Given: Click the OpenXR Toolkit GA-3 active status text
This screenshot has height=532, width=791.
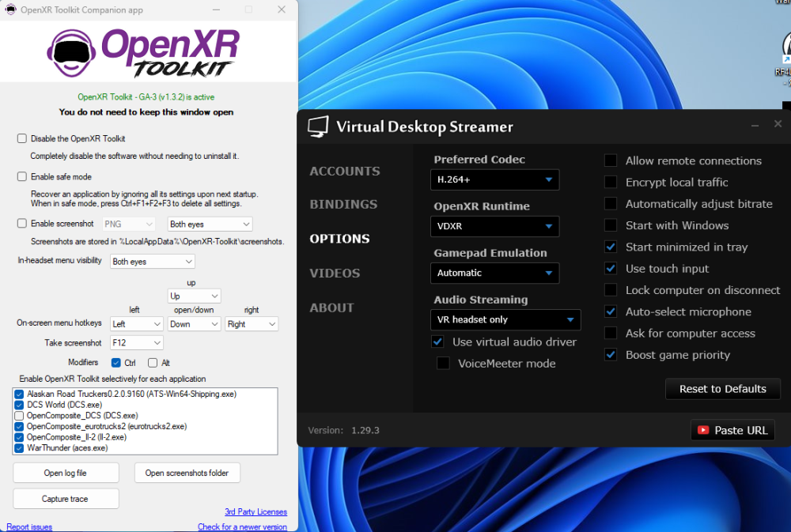Looking at the screenshot, I should coord(146,96).
